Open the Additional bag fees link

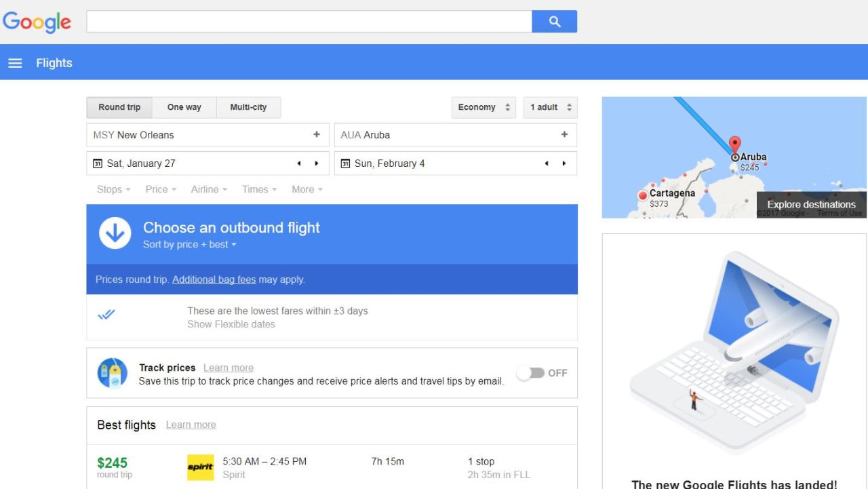tap(214, 279)
